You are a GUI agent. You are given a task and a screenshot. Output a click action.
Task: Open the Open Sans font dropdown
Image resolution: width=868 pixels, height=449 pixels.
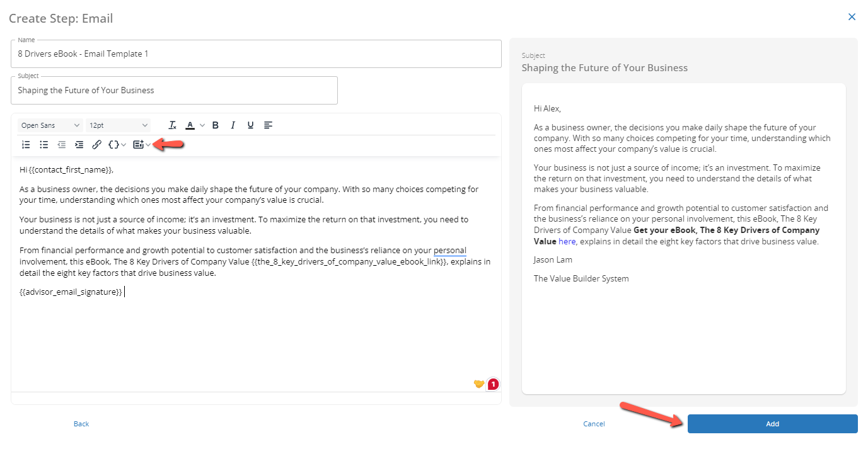[x=50, y=125]
